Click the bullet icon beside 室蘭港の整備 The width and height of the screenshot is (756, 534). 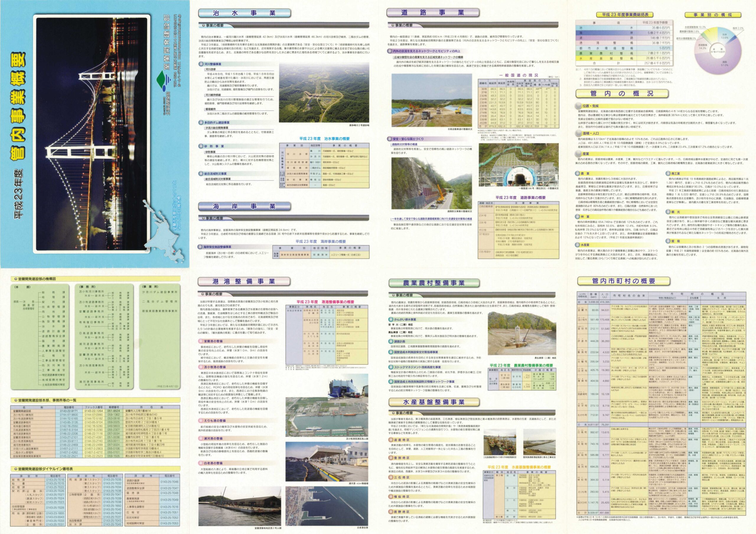pyautogui.click(x=200, y=342)
